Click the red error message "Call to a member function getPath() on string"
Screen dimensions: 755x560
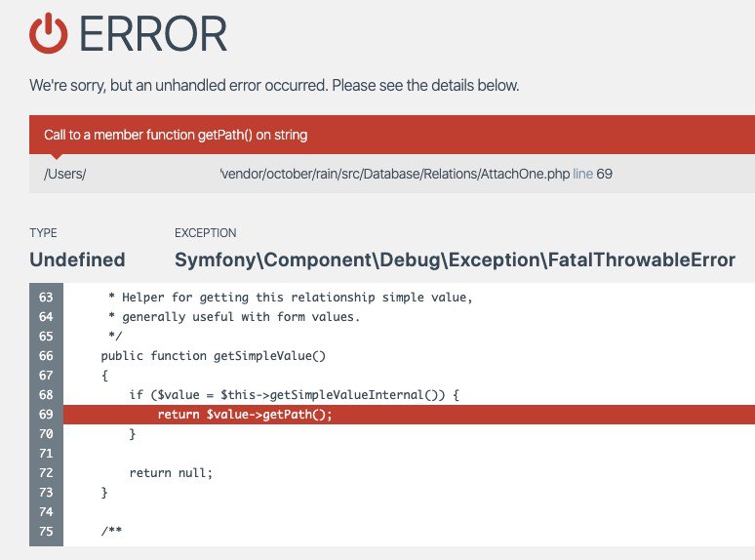click(176, 135)
